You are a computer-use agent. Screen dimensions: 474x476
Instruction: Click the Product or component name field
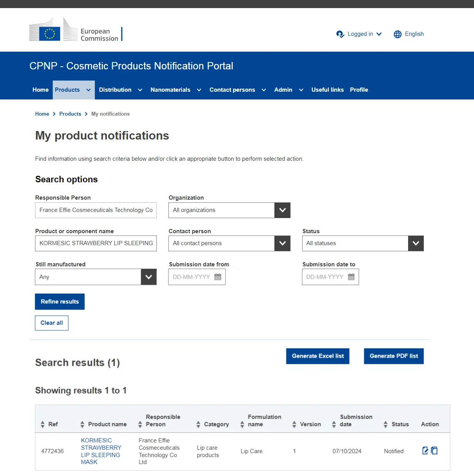(x=96, y=243)
